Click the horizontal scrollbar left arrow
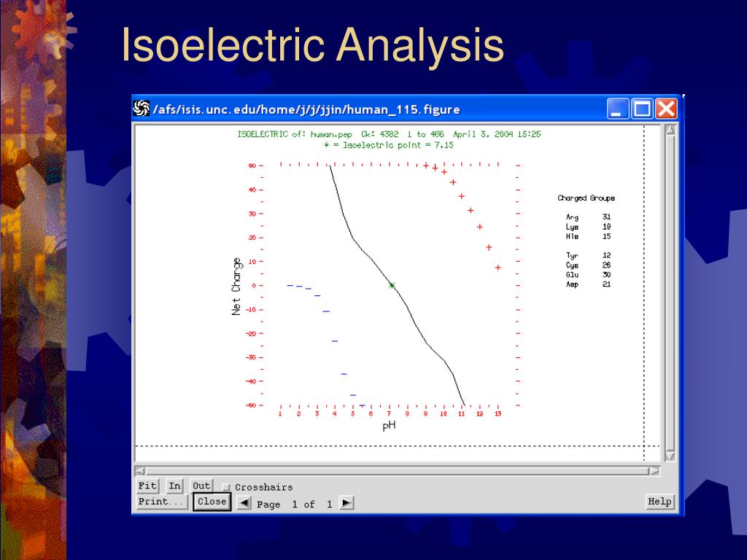 coord(141,471)
